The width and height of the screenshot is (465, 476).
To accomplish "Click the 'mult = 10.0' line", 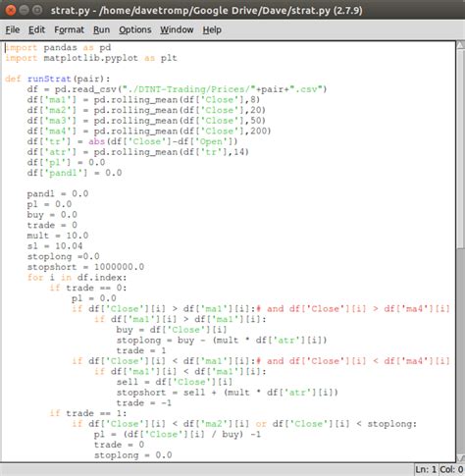I will click(x=58, y=236).
